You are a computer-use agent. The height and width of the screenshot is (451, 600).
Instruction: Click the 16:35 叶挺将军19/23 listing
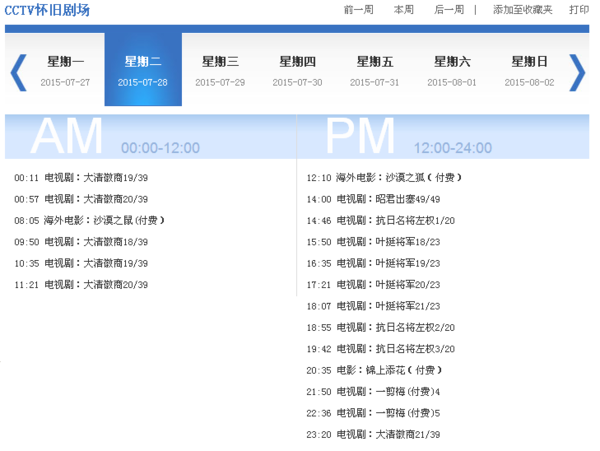click(x=373, y=264)
